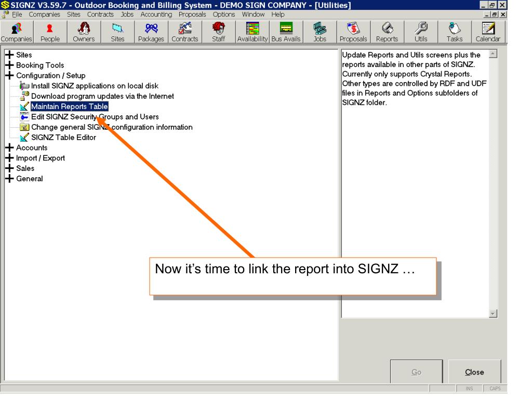532x399 pixels.
Task: Open the Accounting menu
Action: pyautogui.click(x=156, y=14)
